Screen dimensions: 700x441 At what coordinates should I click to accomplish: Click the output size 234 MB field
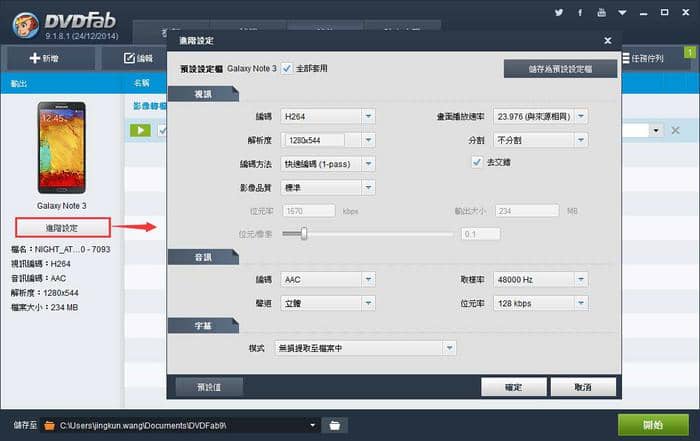point(527,211)
